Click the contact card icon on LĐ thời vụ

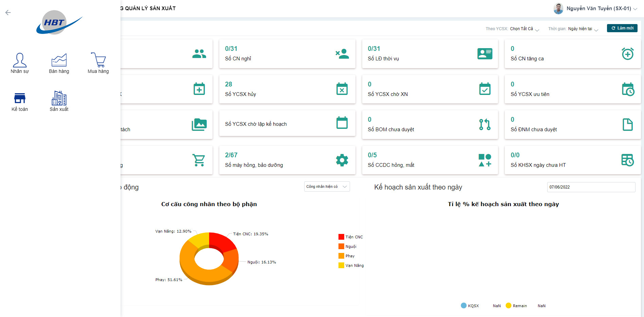485,54
